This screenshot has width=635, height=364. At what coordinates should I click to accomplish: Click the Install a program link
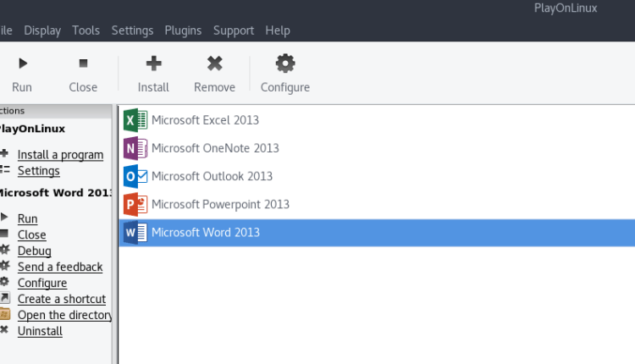(60, 155)
